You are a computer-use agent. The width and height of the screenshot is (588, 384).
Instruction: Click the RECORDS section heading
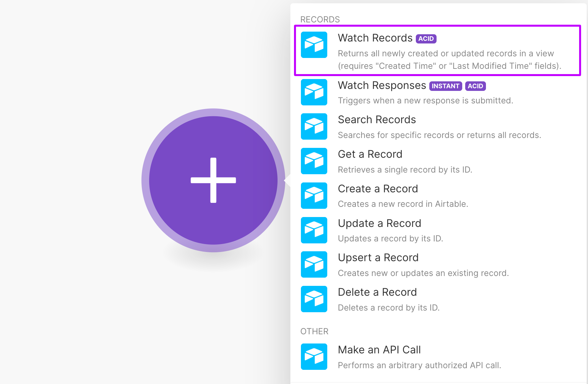pyautogui.click(x=320, y=19)
